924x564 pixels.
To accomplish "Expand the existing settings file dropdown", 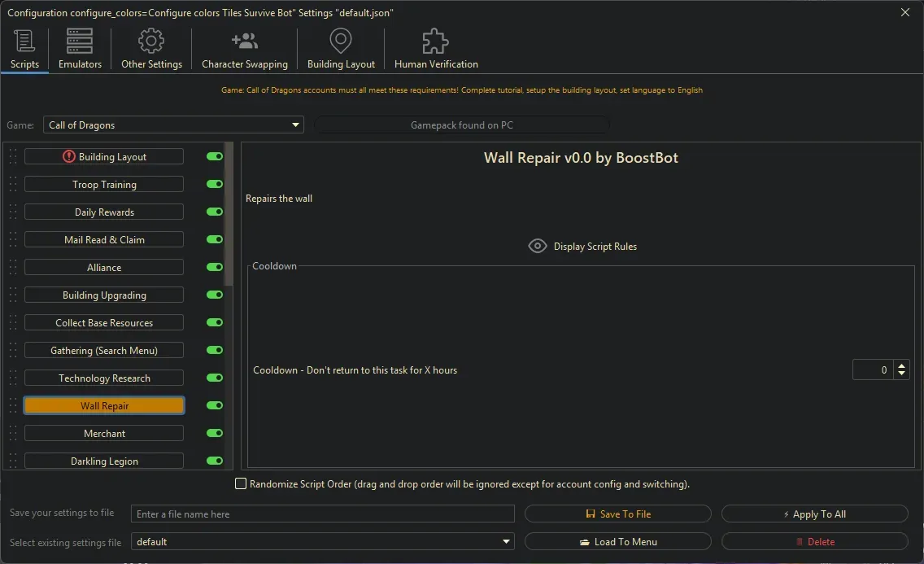I will (x=505, y=541).
